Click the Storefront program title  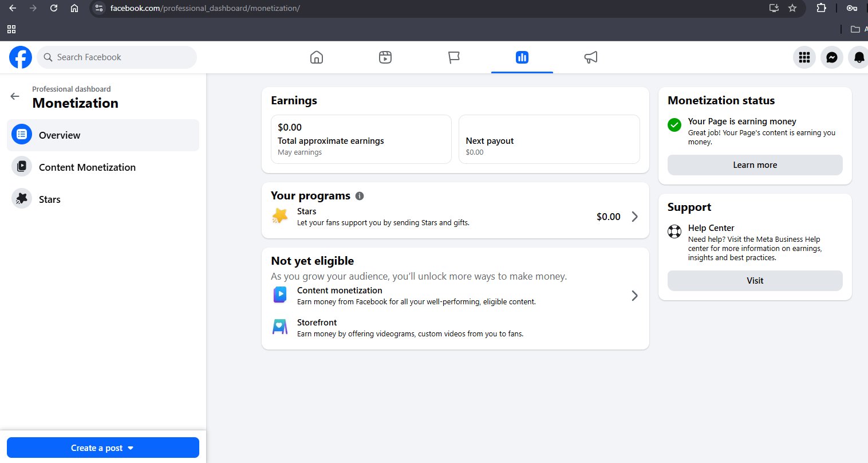click(x=317, y=323)
